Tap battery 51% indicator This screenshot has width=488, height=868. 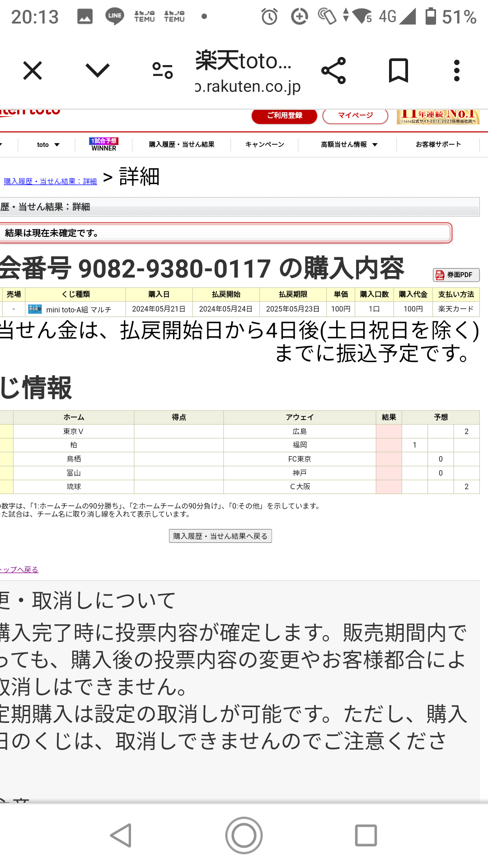tap(451, 17)
